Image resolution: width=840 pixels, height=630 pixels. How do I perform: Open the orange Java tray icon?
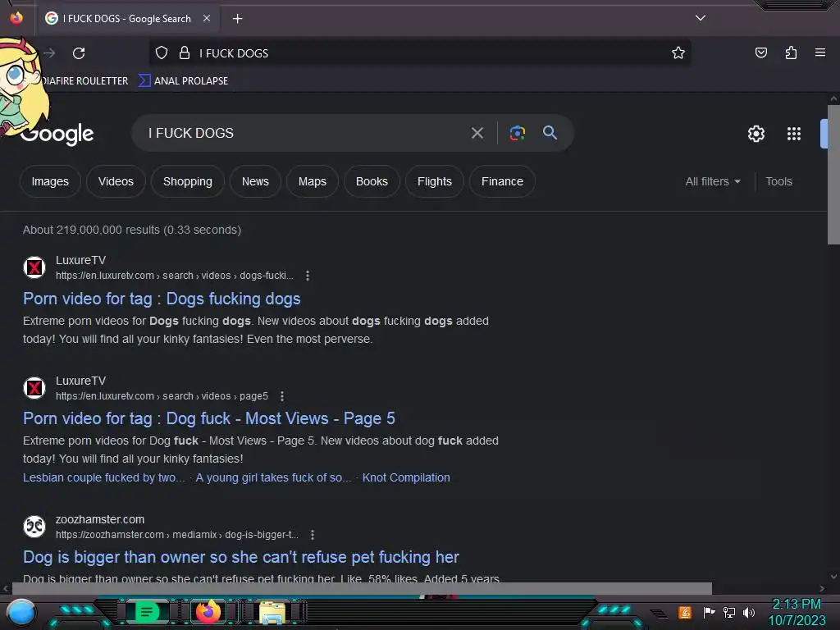point(684,612)
